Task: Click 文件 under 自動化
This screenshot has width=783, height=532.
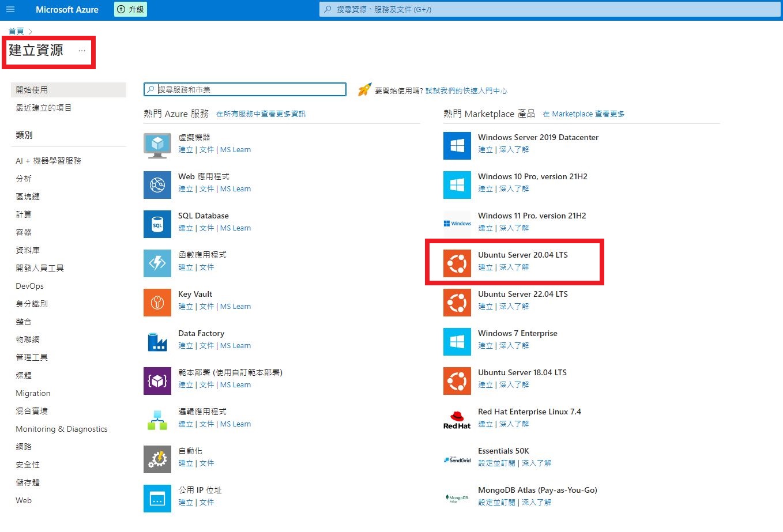Action: coord(206,463)
